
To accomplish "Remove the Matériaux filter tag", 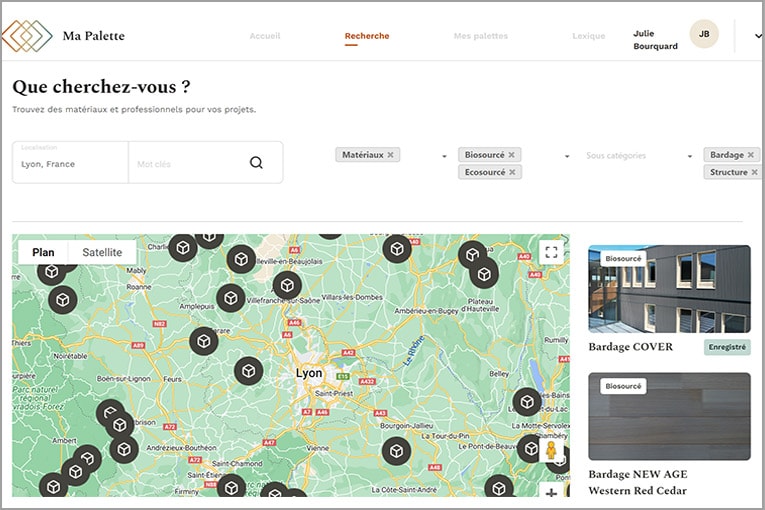I will click(391, 155).
